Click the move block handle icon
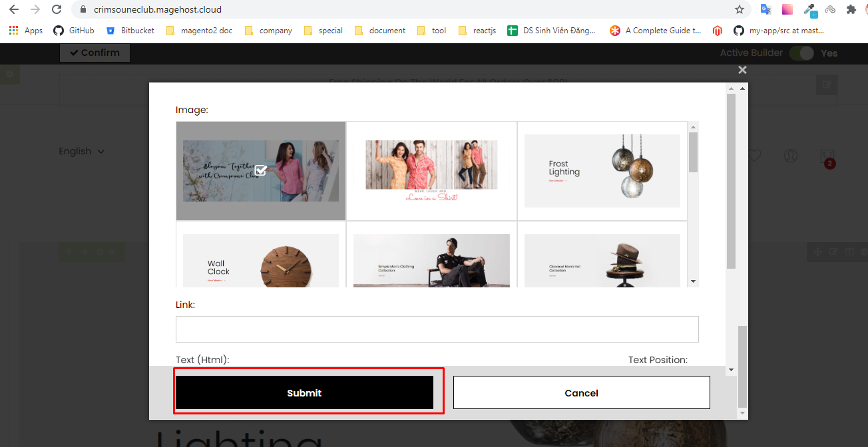The height and width of the screenshot is (447, 868). tap(817, 252)
